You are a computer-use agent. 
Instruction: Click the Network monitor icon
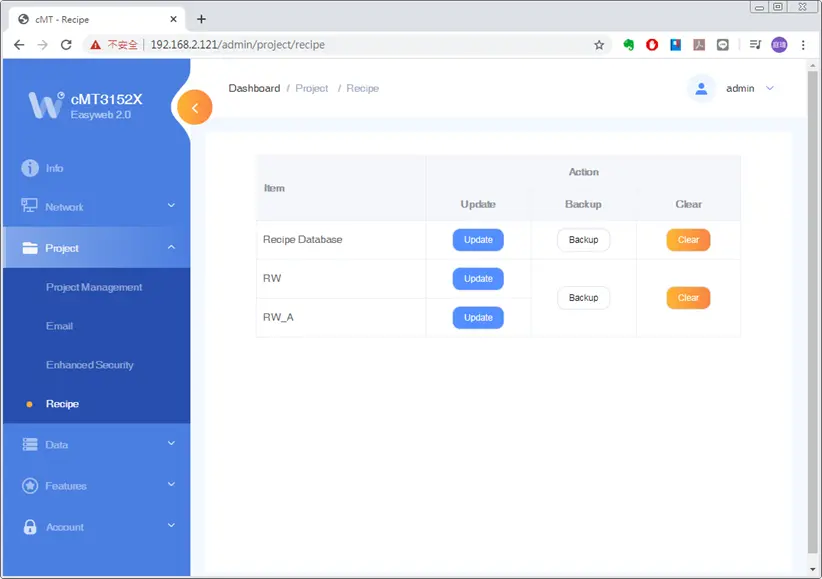click(x=29, y=206)
